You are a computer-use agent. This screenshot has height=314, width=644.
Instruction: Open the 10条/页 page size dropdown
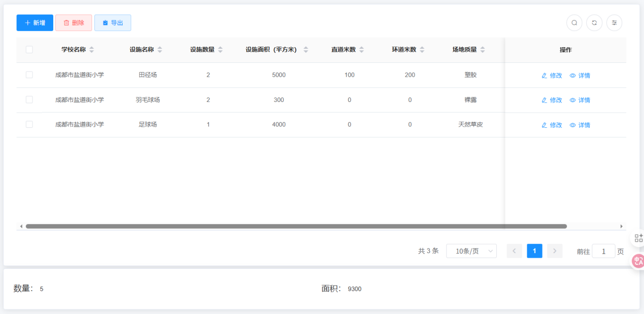pos(471,251)
